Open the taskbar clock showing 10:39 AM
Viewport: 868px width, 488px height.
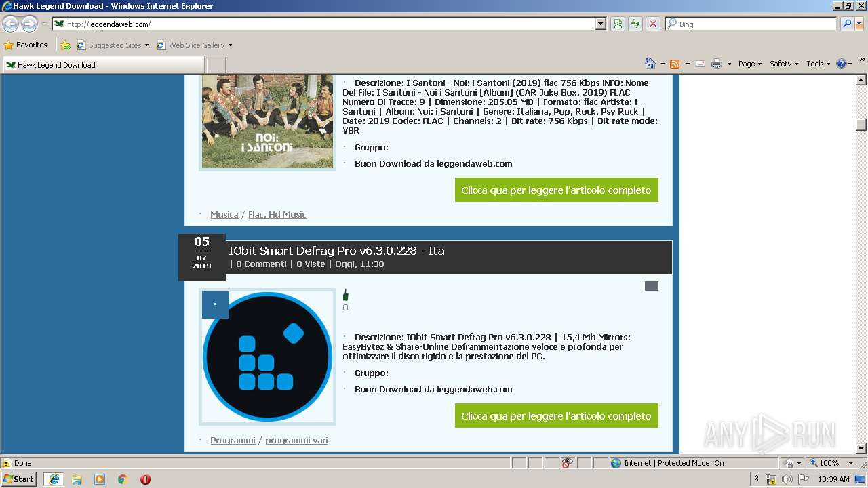point(833,479)
